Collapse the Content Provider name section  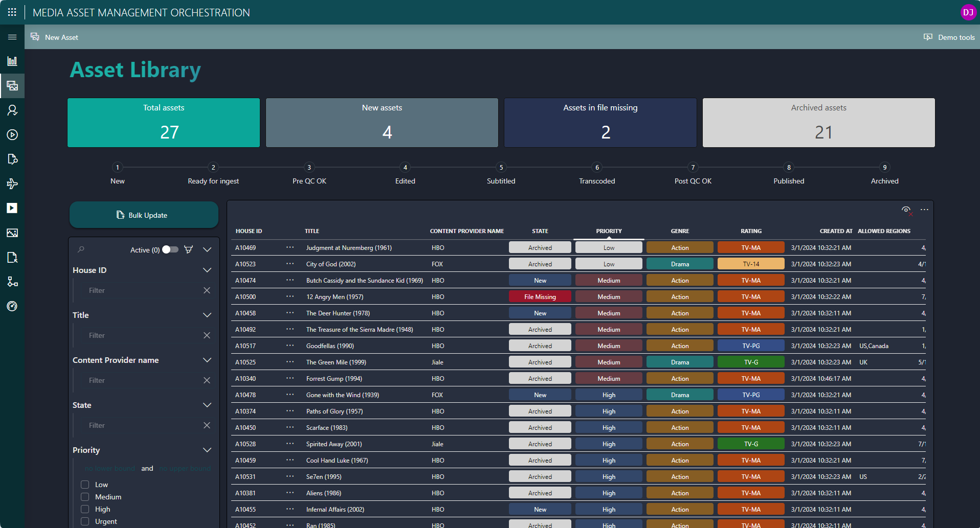[x=207, y=360]
